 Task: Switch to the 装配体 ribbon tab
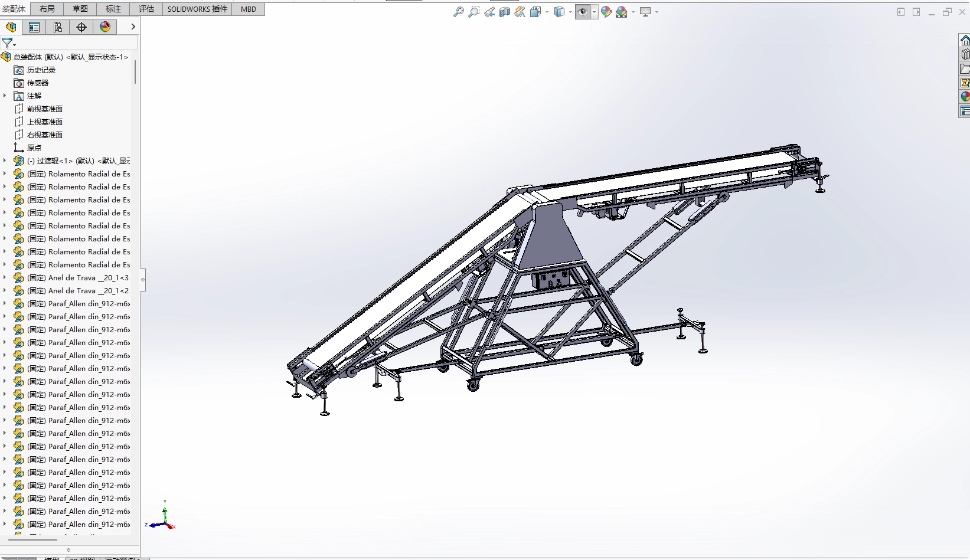point(14,9)
